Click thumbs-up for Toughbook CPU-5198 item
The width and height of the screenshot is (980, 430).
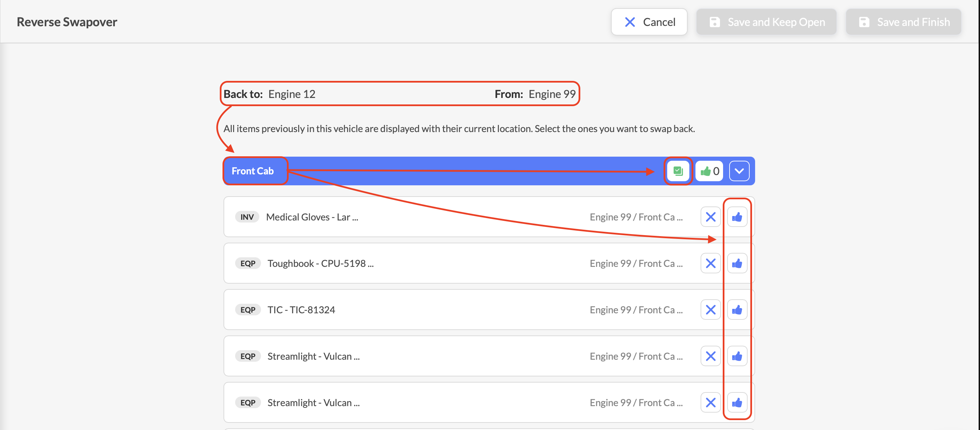click(737, 263)
